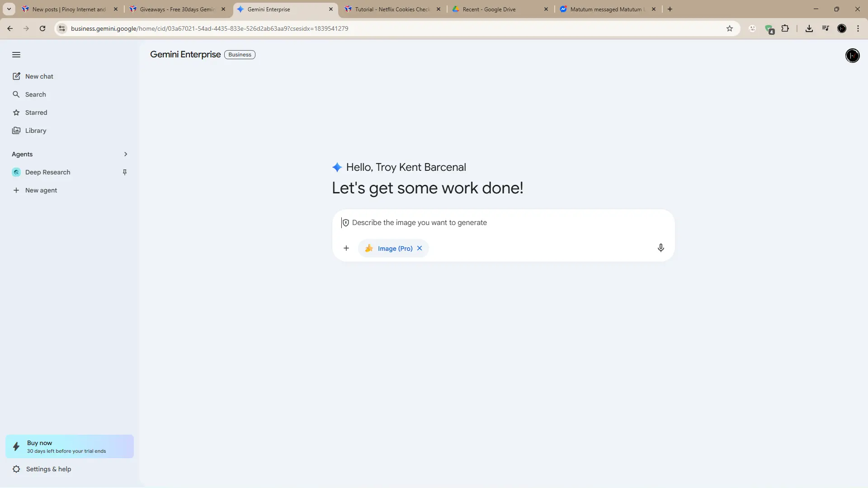Open the Chrome three-dot menu
868x488 pixels.
[x=858, y=28]
